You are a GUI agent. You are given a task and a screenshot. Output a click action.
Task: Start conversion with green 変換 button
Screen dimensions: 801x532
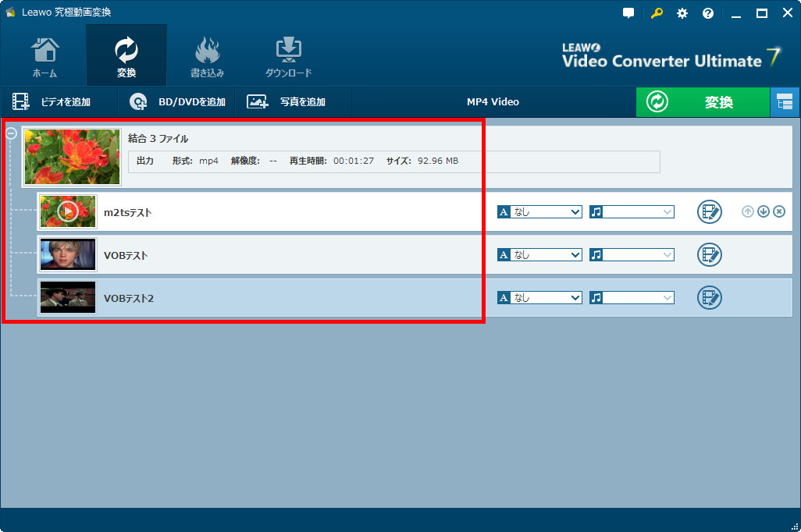(x=703, y=102)
